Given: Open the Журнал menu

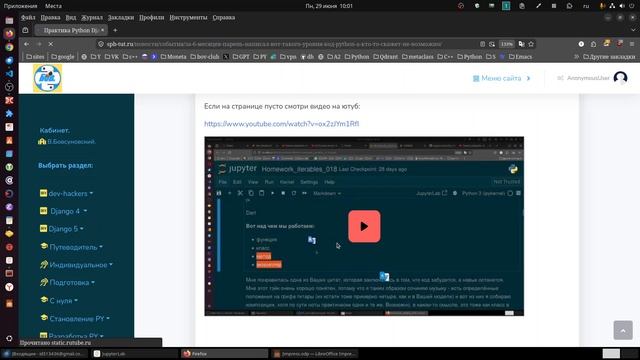Looking at the screenshot, I should (92, 18).
